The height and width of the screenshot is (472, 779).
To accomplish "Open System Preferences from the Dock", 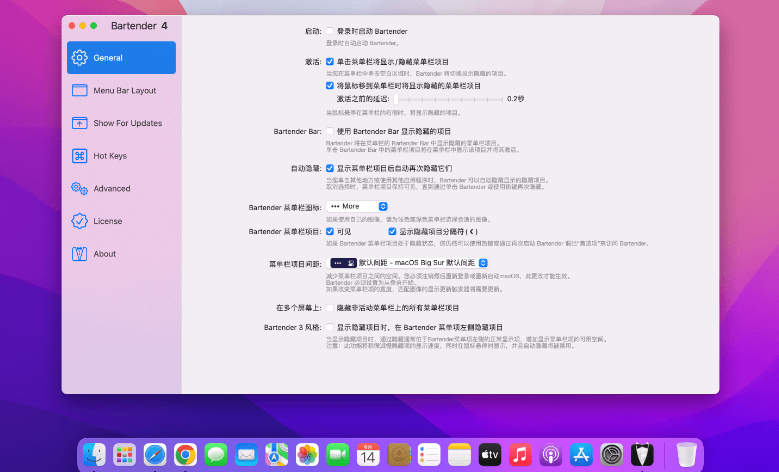I will point(612,455).
